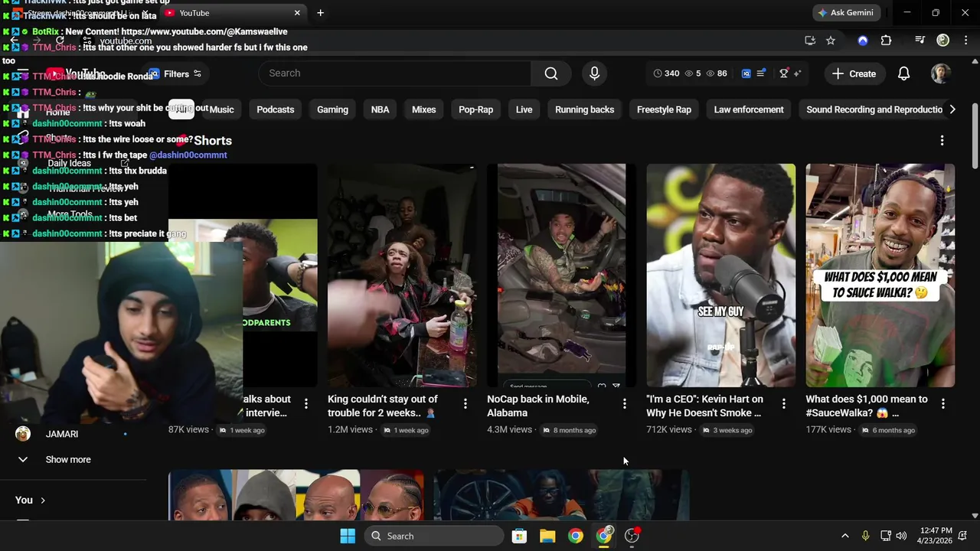
Task: Open the Chrome profile avatar
Action: click(x=943, y=41)
